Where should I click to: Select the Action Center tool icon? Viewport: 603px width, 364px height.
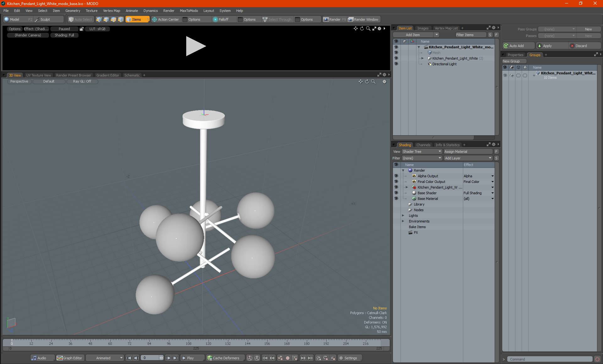[155, 19]
